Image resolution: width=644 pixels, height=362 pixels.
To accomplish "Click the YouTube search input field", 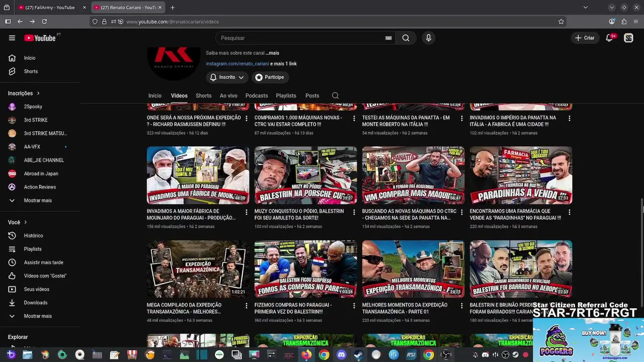I will click(x=299, y=38).
